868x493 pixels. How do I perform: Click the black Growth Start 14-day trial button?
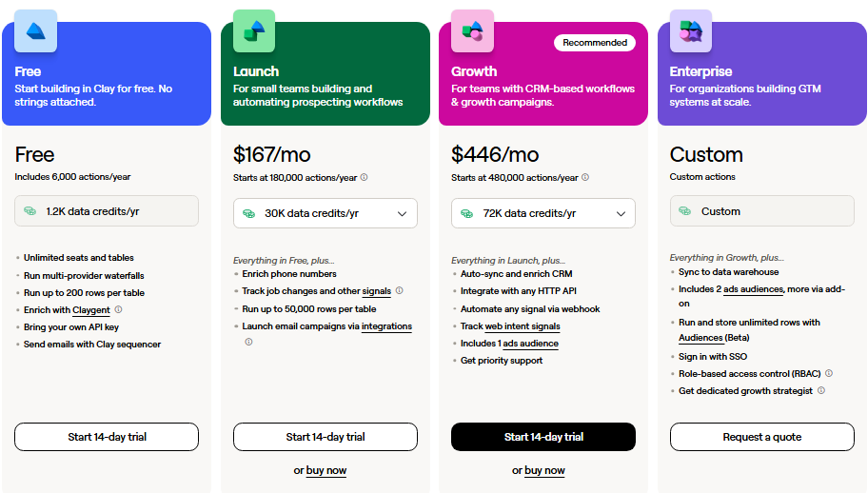coord(543,437)
